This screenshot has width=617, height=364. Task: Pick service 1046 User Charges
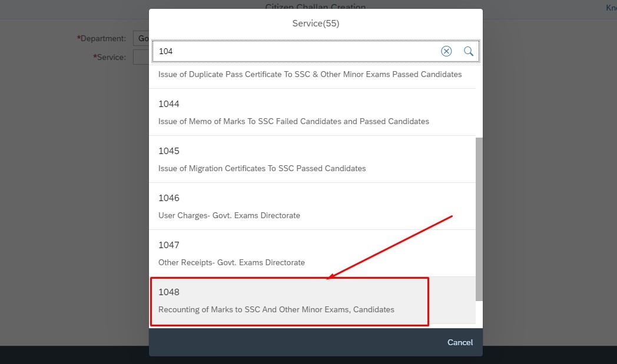312,206
